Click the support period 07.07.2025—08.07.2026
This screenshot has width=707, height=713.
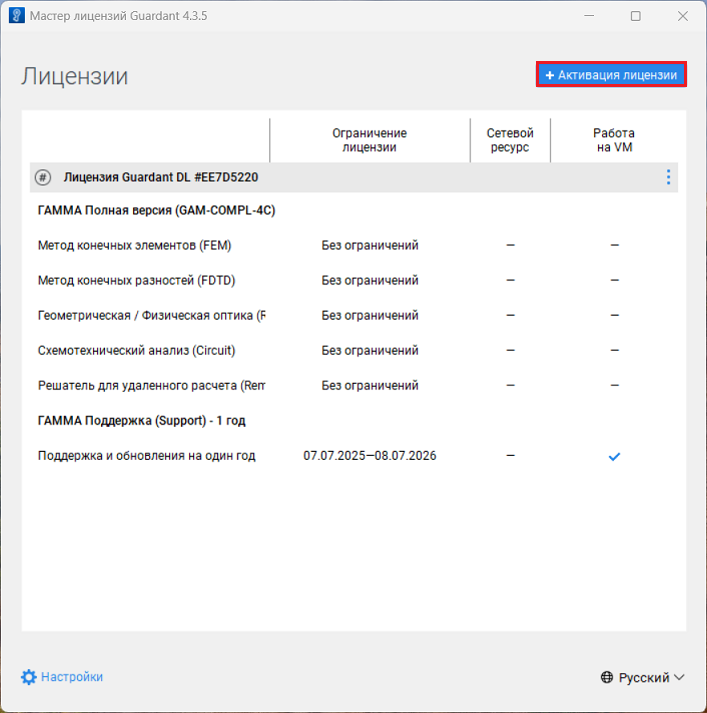[369, 456]
